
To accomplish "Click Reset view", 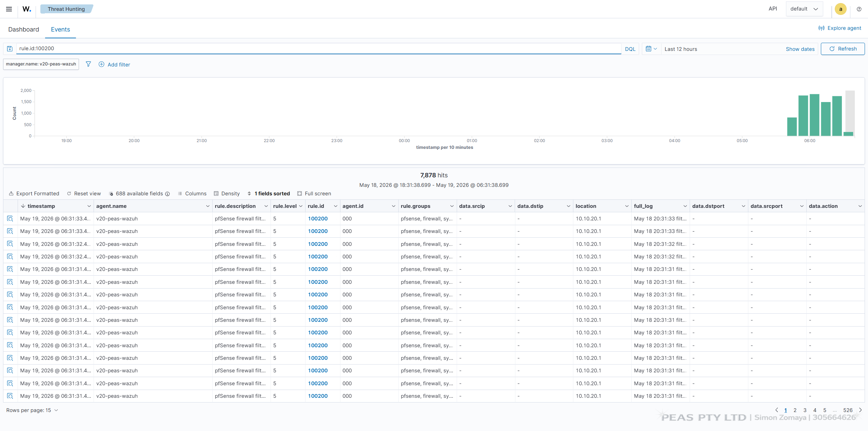I will (84, 194).
